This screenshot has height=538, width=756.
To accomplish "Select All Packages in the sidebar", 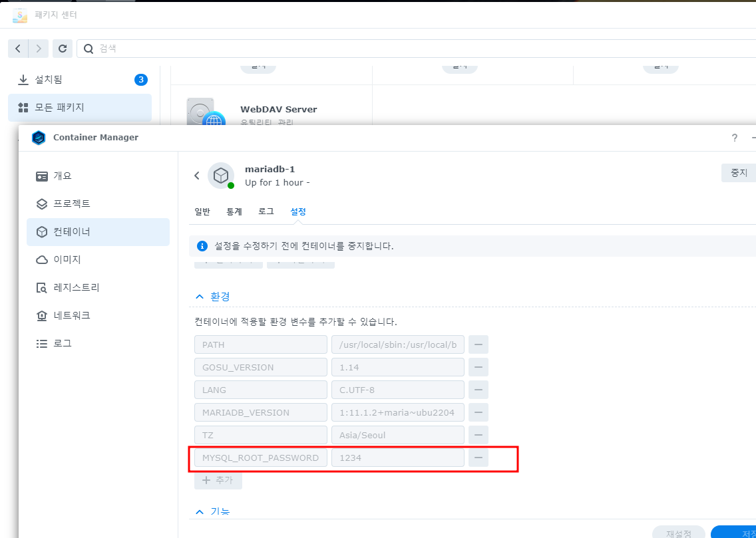I will point(80,107).
